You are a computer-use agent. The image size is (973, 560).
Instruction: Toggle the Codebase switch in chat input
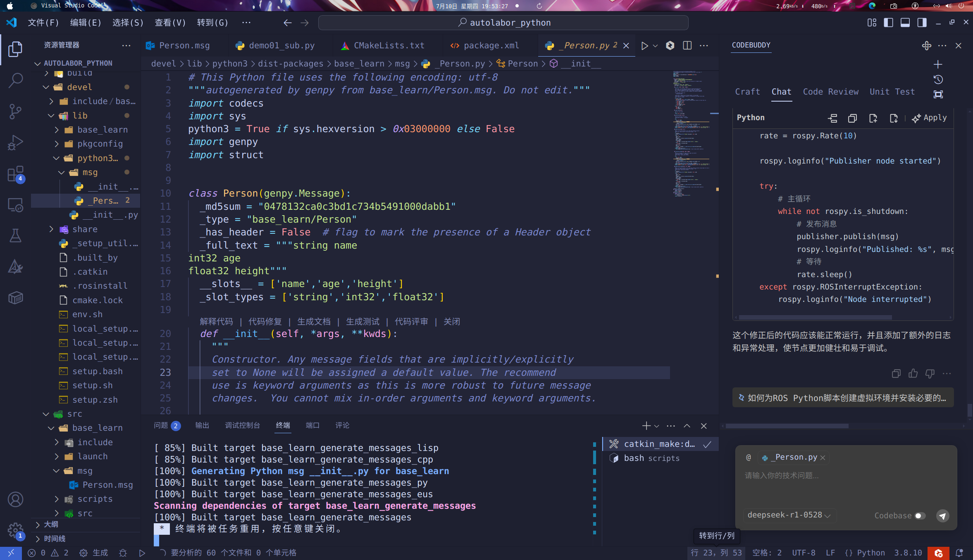(920, 516)
